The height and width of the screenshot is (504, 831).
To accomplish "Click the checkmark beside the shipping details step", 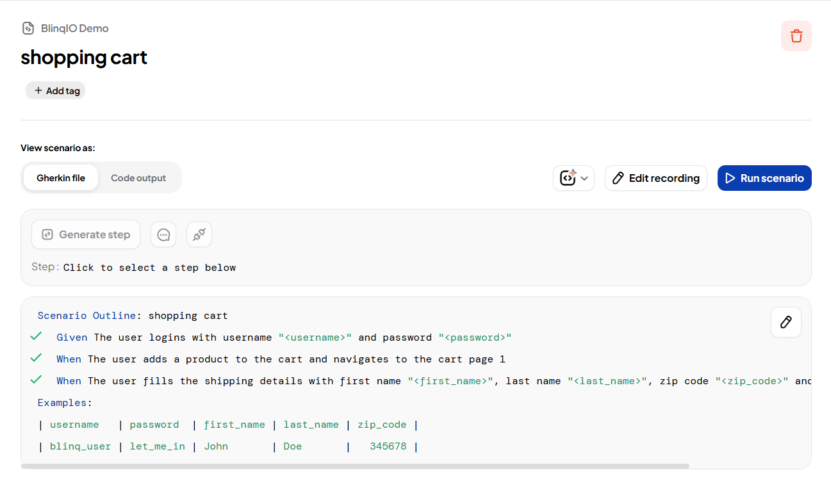I will [x=36, y=380].
